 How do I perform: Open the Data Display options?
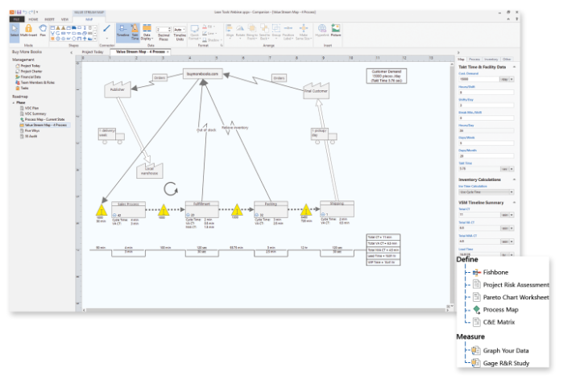tap(147, 32)
